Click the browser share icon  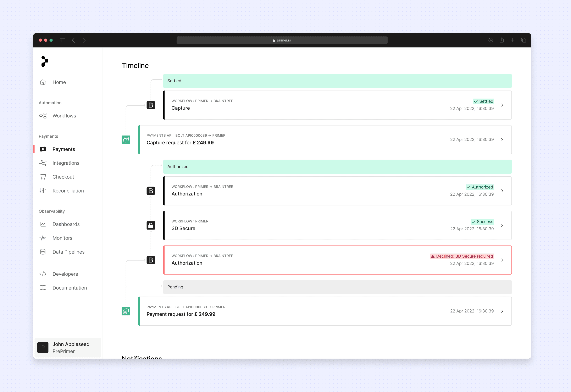[x=502, y=40]
